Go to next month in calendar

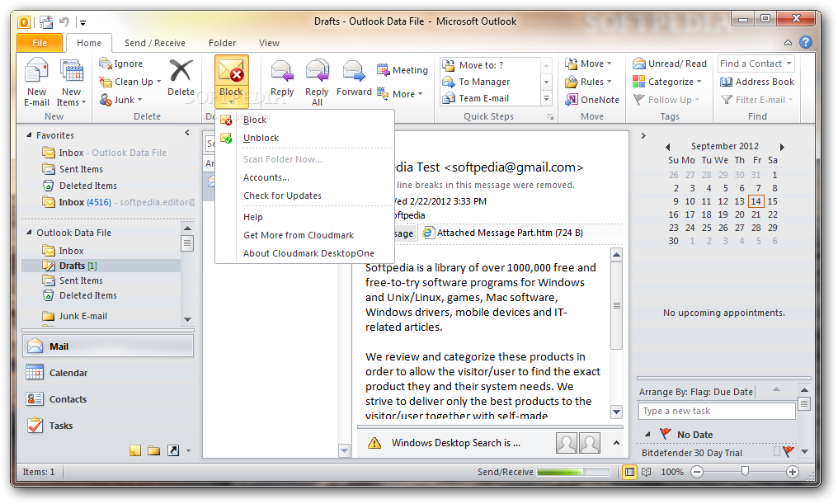(782, 147)
